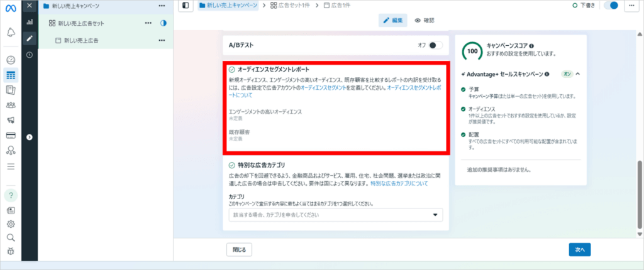Viewport: 644px width, 270px height.
Task: Click the 特別な広告カテゴリ heading
Action: [x=261, y=165]
